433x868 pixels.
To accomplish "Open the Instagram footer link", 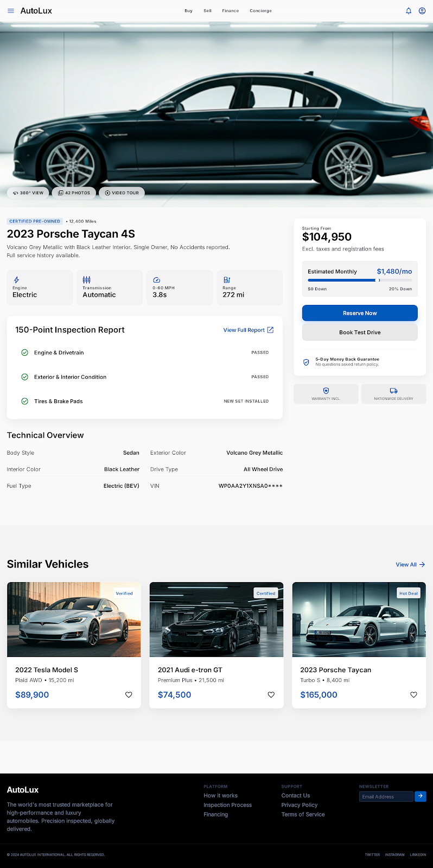I will pos(394,855).
